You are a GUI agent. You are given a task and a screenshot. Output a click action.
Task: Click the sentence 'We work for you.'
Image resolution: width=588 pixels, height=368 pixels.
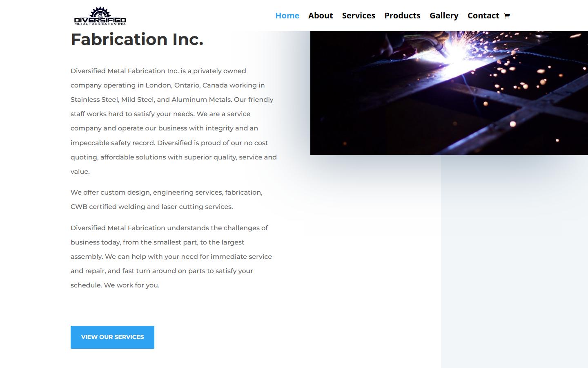pos(132,285)
